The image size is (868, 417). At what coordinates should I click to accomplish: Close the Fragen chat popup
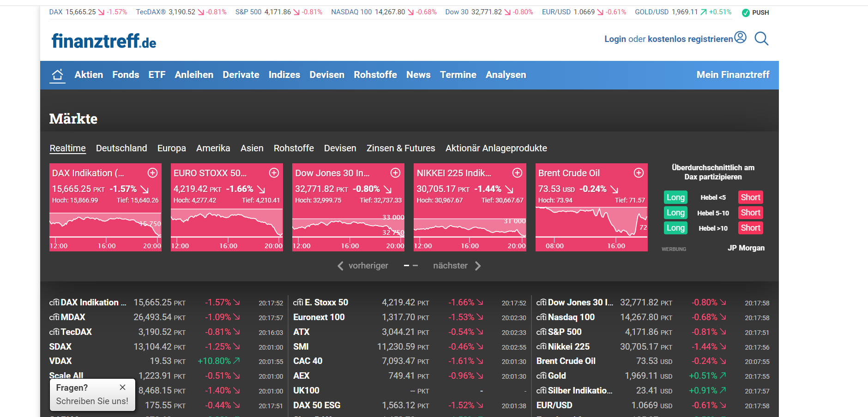tap(122, 387)
